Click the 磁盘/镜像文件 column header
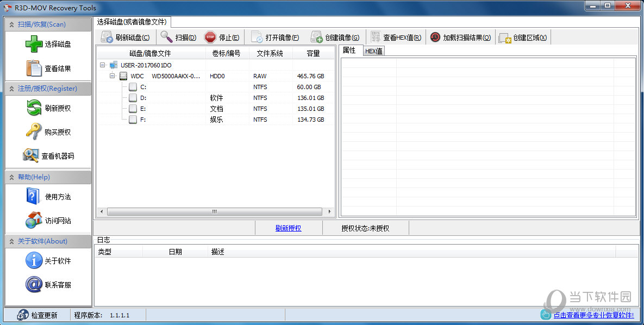The height and width of the screenshot is (325, 644). click(151, 53)
